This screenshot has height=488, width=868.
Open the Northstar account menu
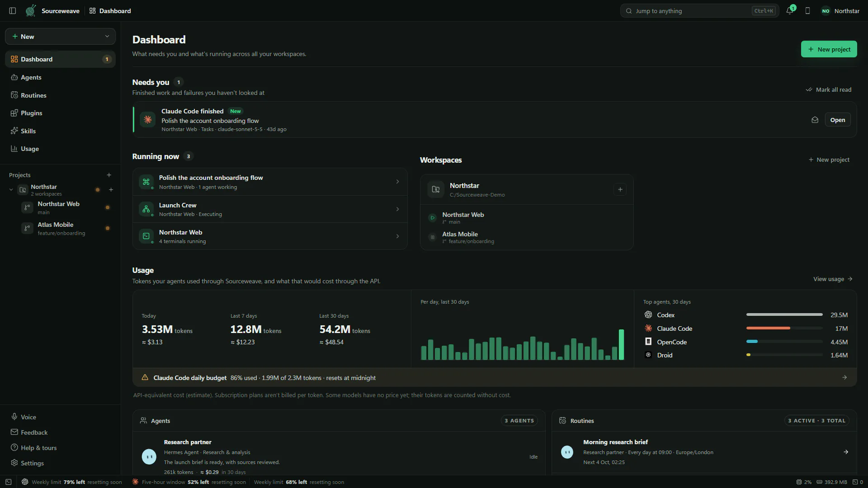840,11
